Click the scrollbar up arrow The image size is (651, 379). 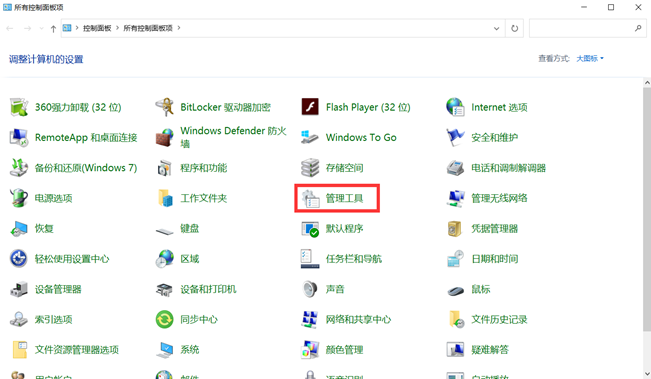pos(647,83)
